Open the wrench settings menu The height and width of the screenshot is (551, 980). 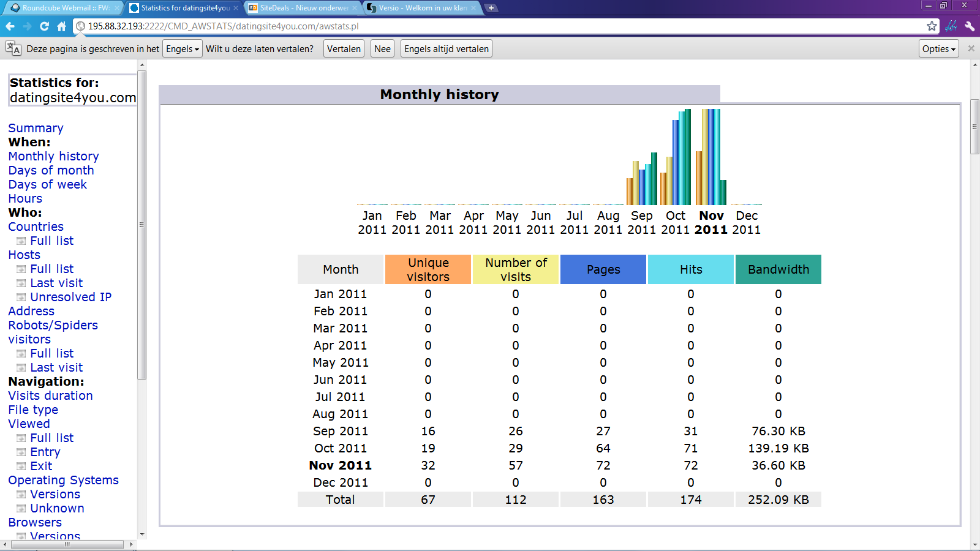(x=970, y=26)
